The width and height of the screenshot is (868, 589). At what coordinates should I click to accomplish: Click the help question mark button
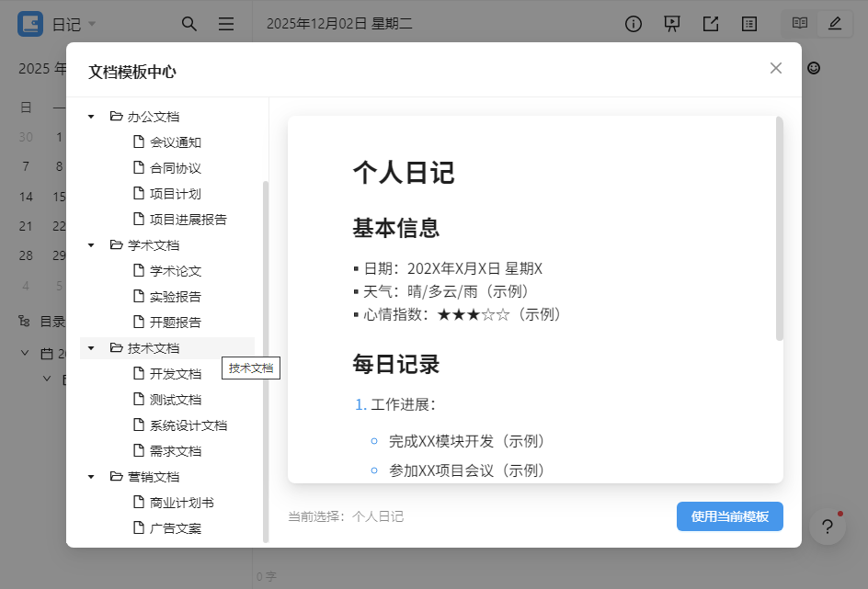828,527
